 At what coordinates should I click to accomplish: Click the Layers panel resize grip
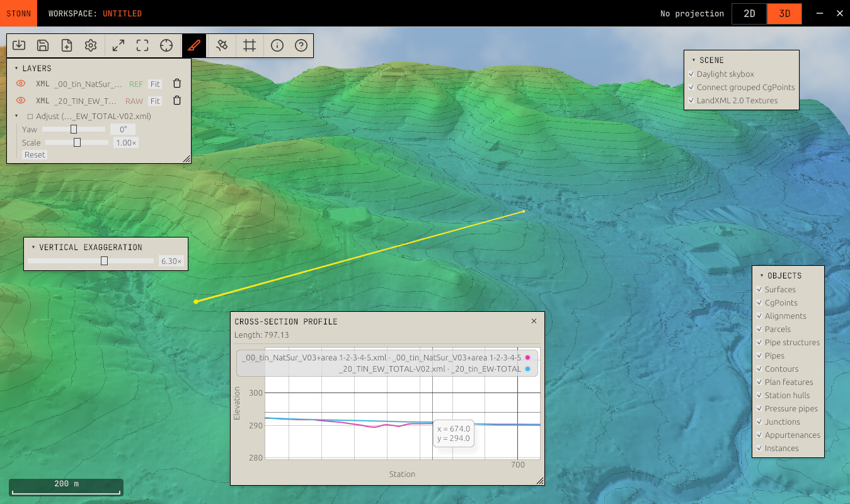(x=187, y=159)
